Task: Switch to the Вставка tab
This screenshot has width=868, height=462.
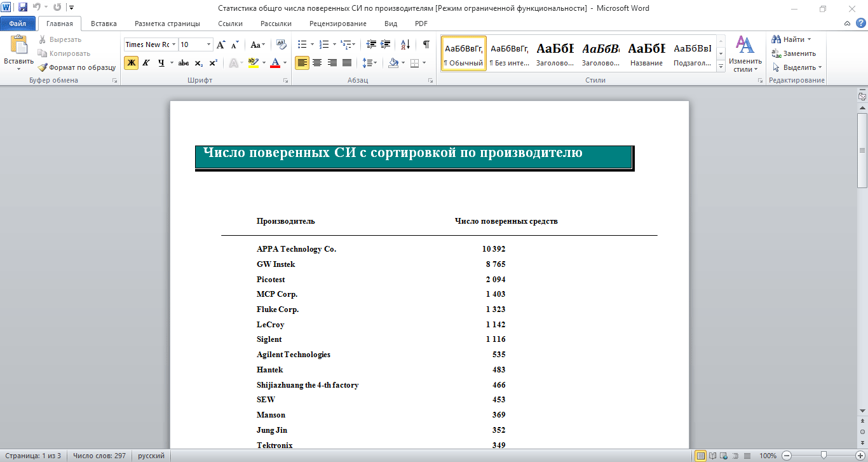Action: (x=104, y=24)
